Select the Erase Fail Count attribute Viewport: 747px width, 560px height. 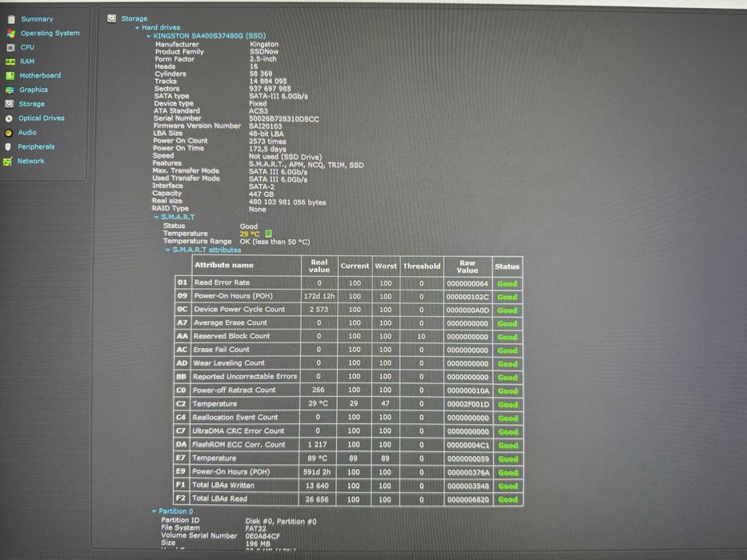click(221, 350)
